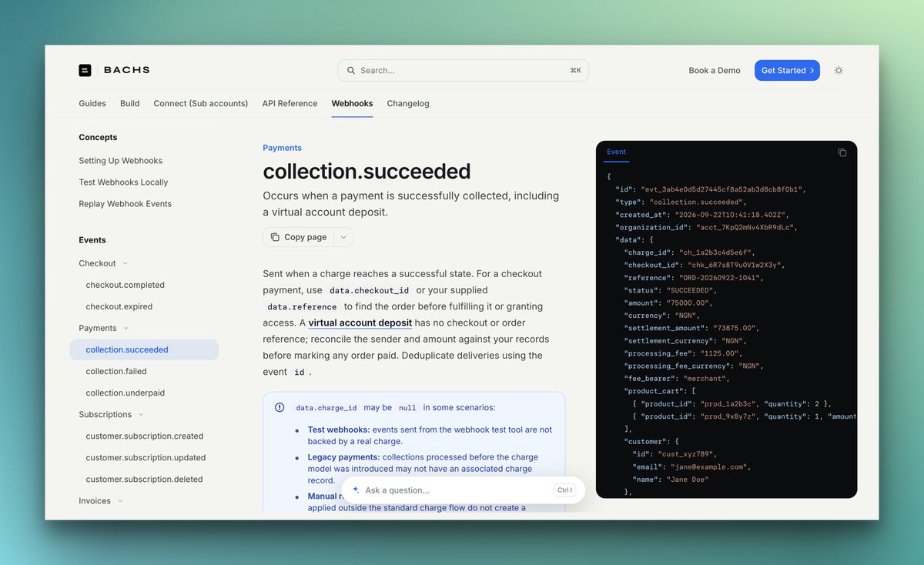Go to checkout.expired event
Image resolution: width=924 pixels, height=565 pixels.
point(119,306)
